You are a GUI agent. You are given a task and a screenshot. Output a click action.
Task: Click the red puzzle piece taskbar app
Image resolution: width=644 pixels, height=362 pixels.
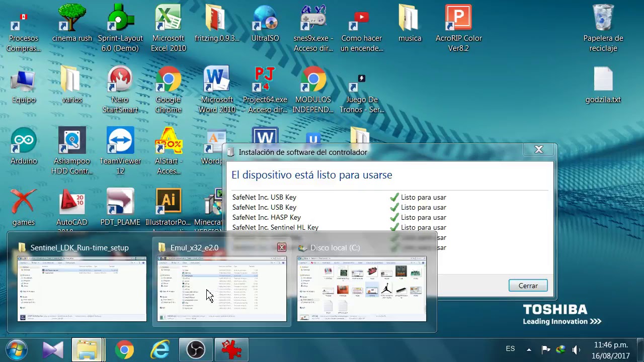tap(231, 350)
